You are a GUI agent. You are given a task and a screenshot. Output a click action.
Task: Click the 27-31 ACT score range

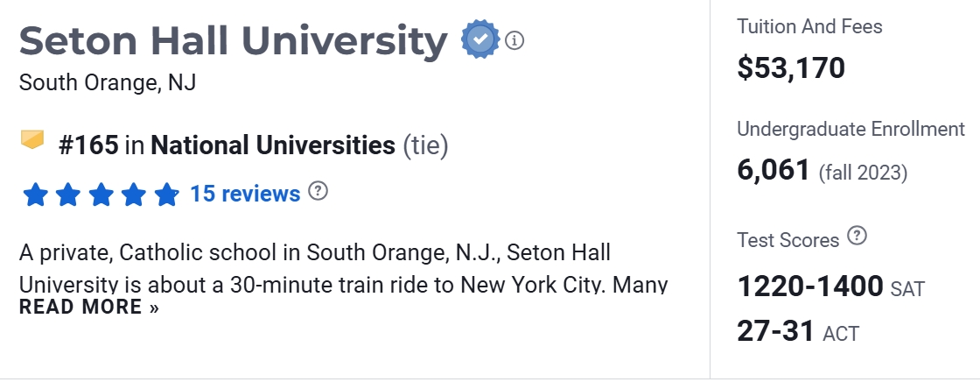pyautogui.click(x=775, y=331)
